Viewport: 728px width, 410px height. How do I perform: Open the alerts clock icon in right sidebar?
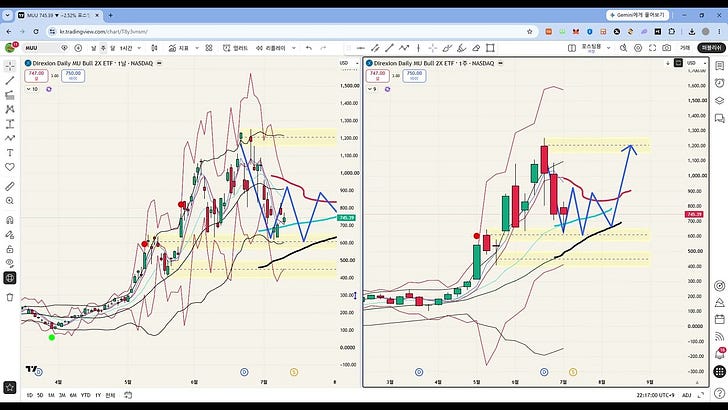[720, 83]
